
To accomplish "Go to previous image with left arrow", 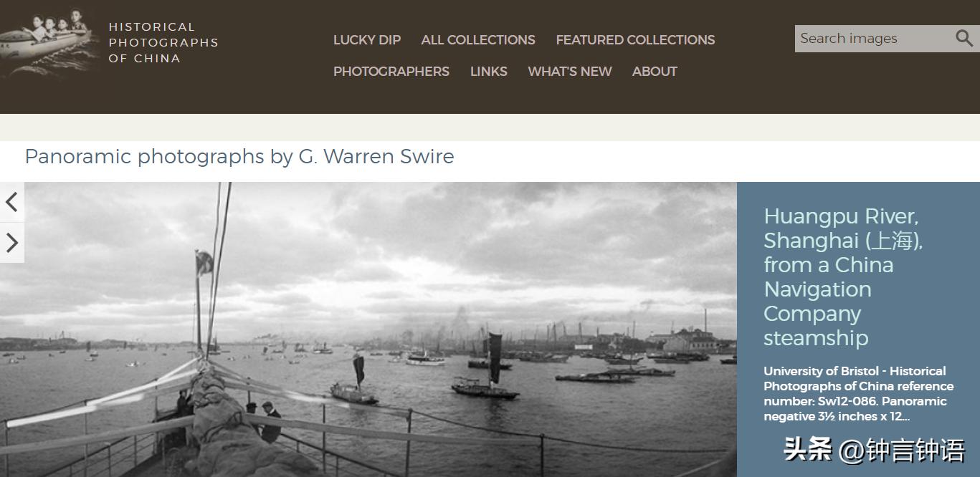I will [11, 202].
